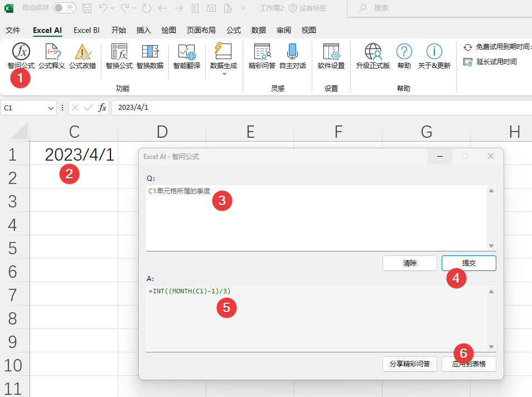Image resolution: width=532 pixels, height=397 pixels.
Task: Open the 智换公式 formula conversion tool
Action: pyautogui.click(x=119, y=56)
